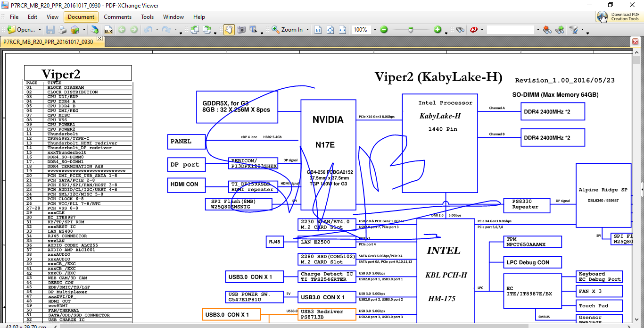Expand the Ask search provider dropdown
Viewport: 644px width, 328px height.
482,30
